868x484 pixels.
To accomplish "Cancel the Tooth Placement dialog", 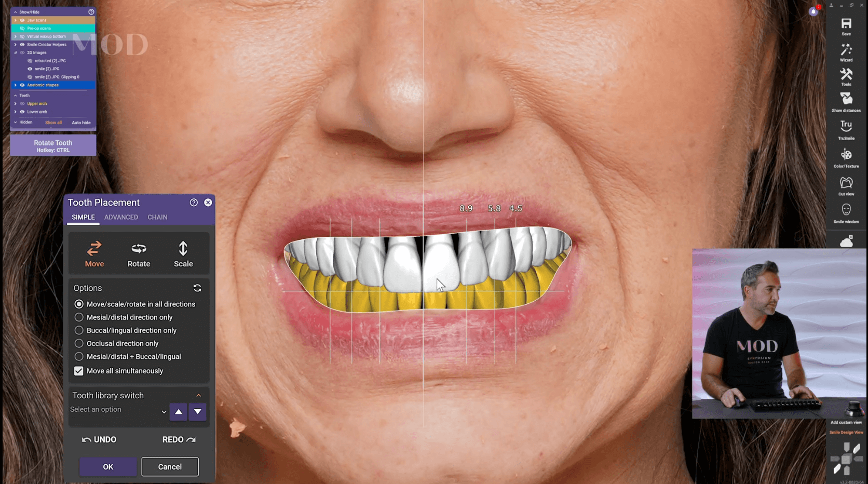I will [170, 467].
